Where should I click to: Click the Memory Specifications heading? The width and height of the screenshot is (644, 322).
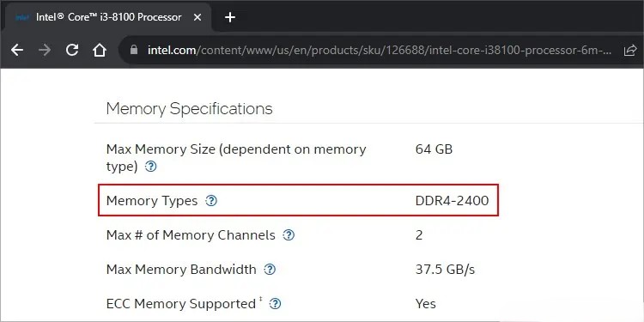coord(190,109)
